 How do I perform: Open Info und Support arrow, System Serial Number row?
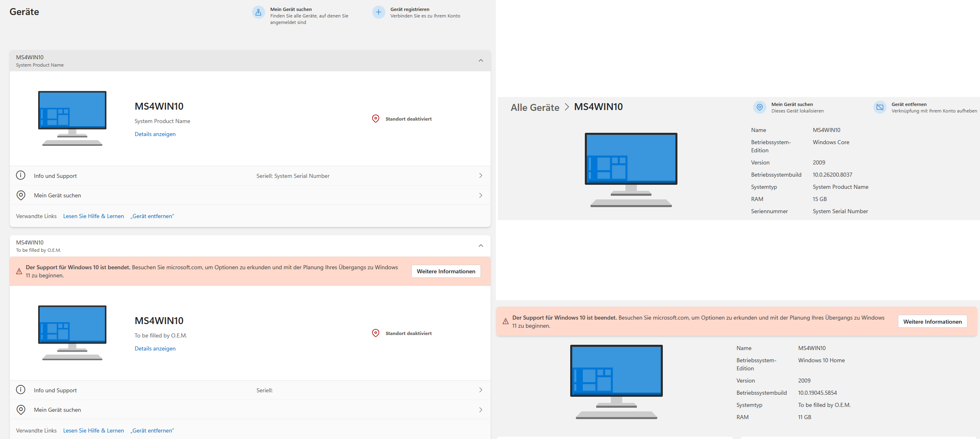coord(481,175)
